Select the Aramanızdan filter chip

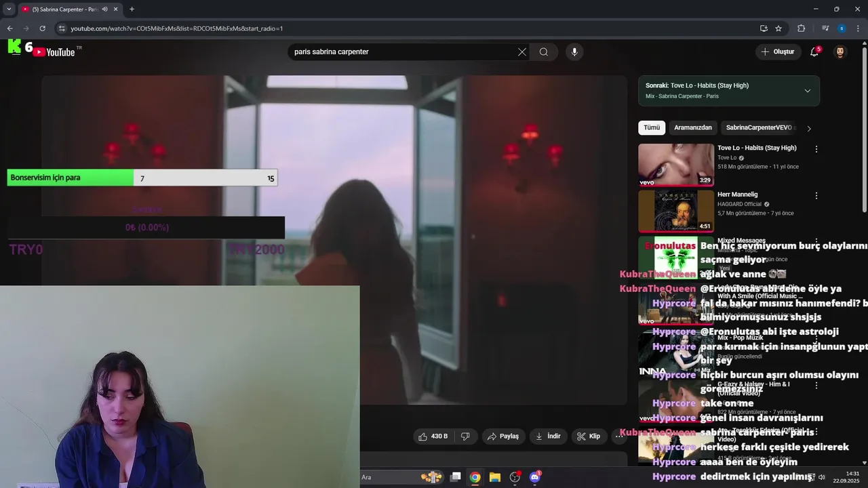click(x=693, y=127)
